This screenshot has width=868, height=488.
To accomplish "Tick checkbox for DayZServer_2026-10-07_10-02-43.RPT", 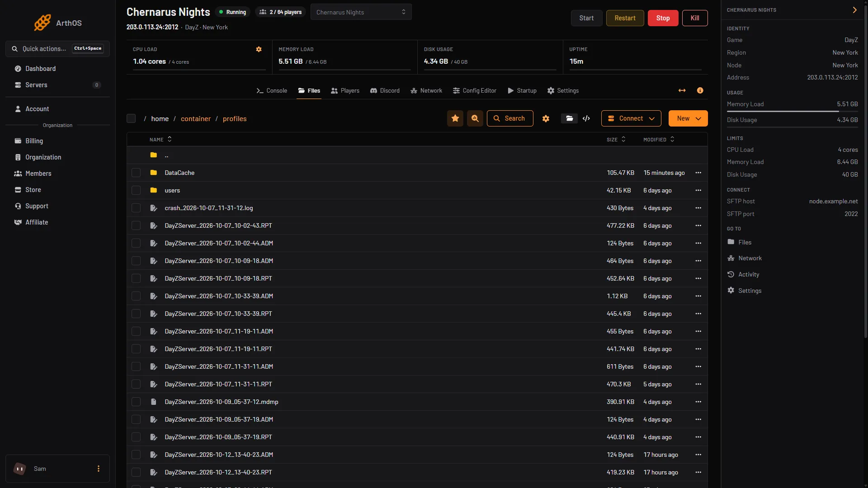I will tap(136, 225).
